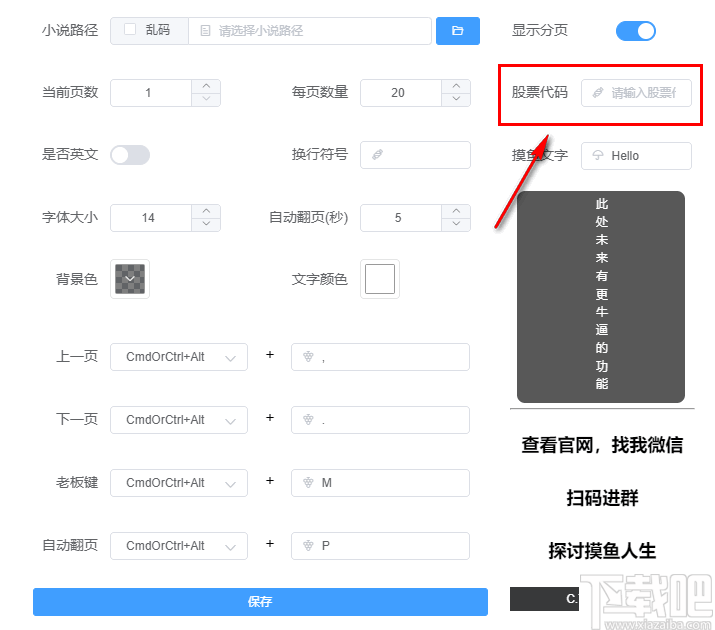Decrease 字体大小 with down arrow

tap(206, 224)
